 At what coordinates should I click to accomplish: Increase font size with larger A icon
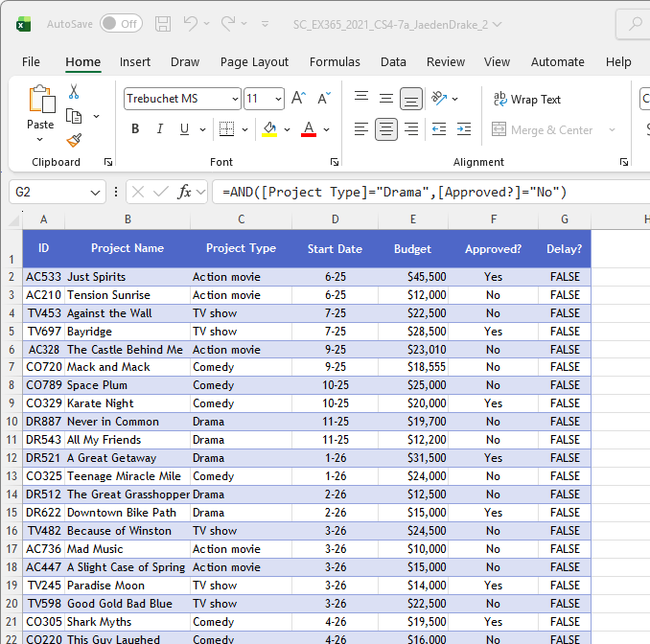coord(298,99)
